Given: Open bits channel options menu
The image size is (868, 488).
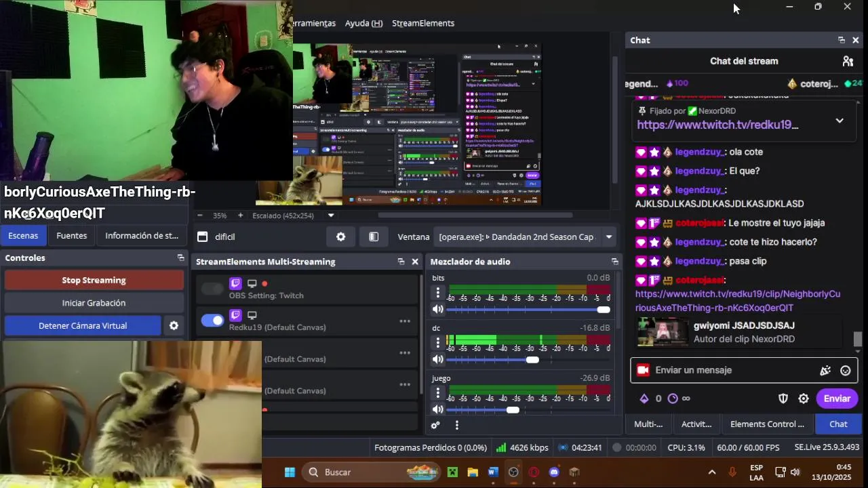Looking at the screenshot, I should pyautogui.click(x=438, y=293).
